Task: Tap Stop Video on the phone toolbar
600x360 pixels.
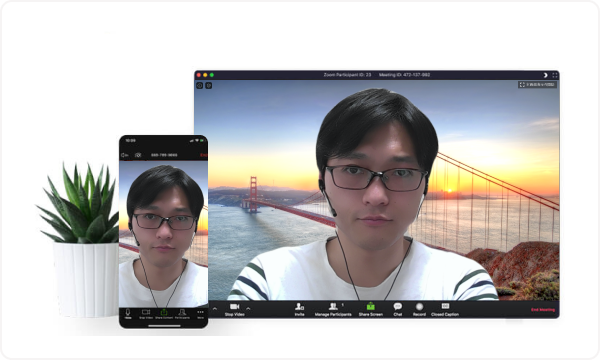Action: pos(146,314)
